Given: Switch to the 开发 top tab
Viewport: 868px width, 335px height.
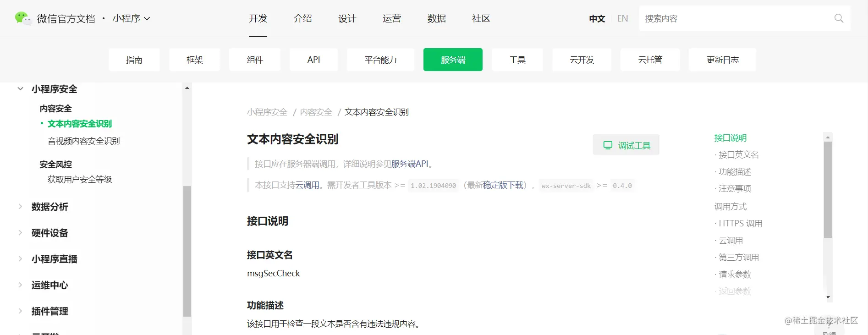Looking at the screenshot, I should [258, 18].
